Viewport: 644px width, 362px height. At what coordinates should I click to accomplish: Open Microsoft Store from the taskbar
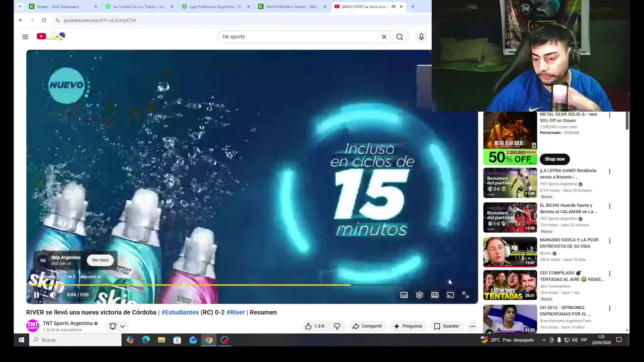point(177,340)
